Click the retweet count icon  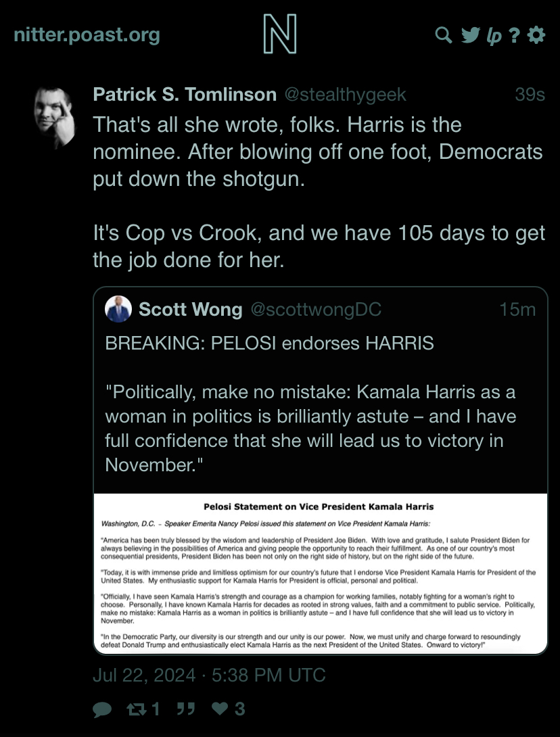[137, 709]
